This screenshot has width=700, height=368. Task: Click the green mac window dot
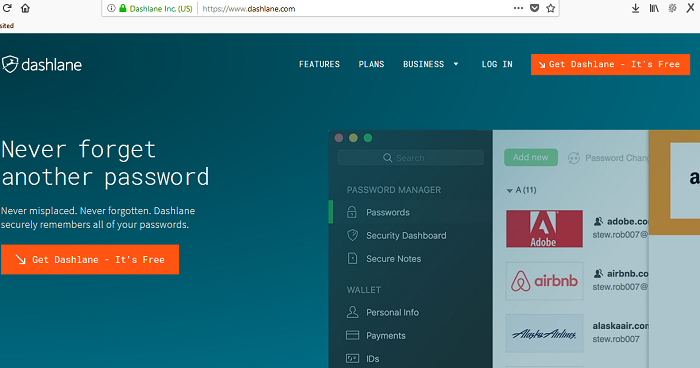[x=368, y=138]
